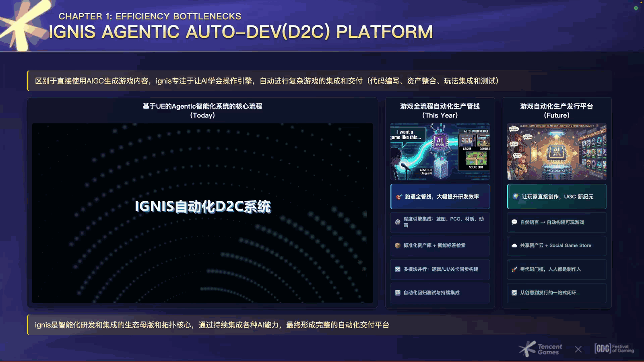This screenshot has height=362, width=644.
Task: Open the Future platform pixel-art image
Action: pyautogui.click(x=557, y=152)
